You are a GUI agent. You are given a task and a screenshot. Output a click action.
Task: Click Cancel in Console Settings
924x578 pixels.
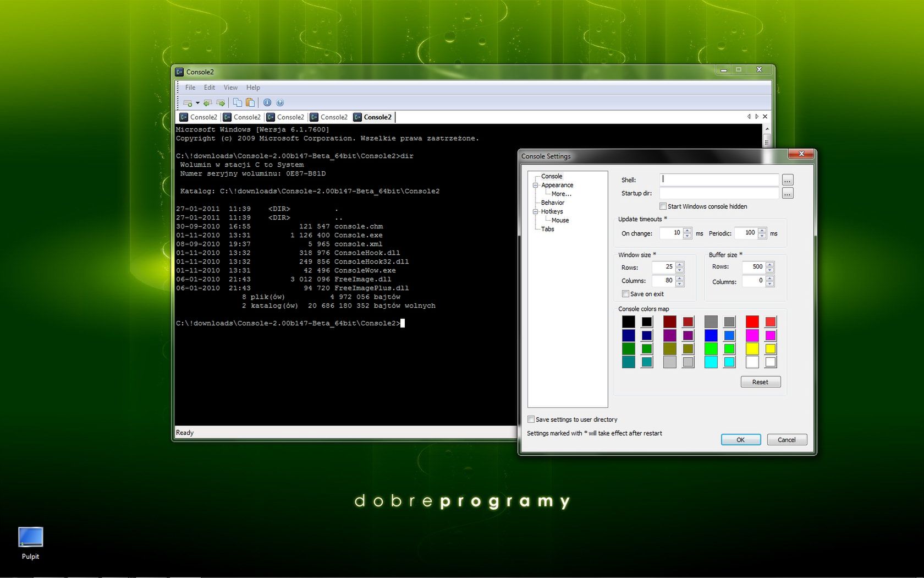(787, 439)
